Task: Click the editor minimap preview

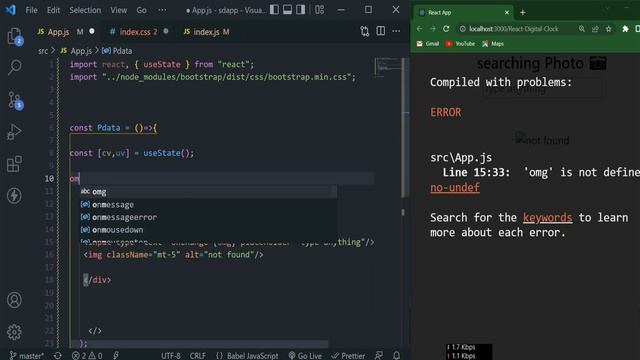Action: click(387, 68)
